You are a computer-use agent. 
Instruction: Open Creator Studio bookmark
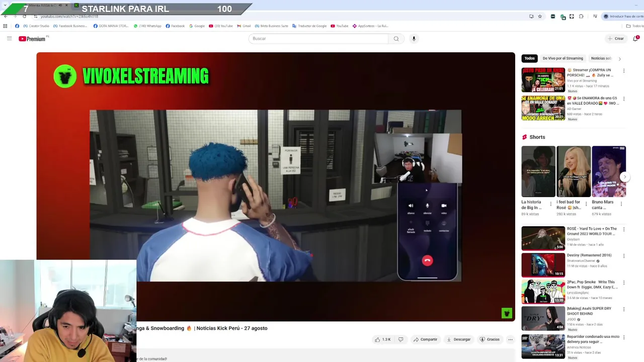(x=36, y=26)
